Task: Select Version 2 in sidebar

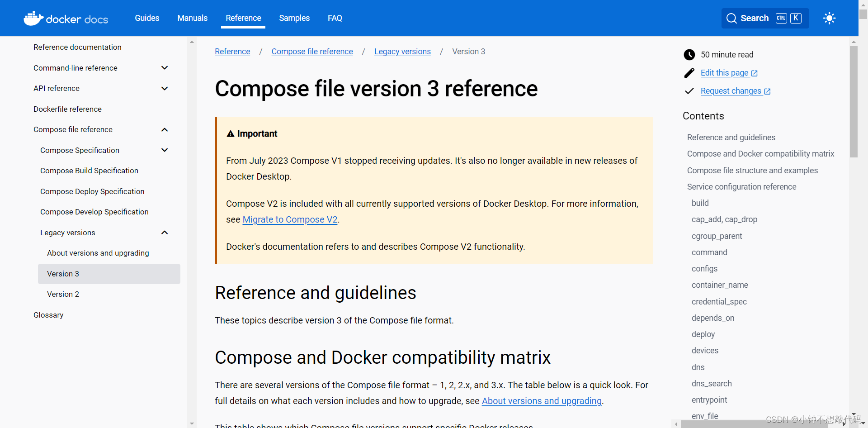Action: (x=63, y=294)
